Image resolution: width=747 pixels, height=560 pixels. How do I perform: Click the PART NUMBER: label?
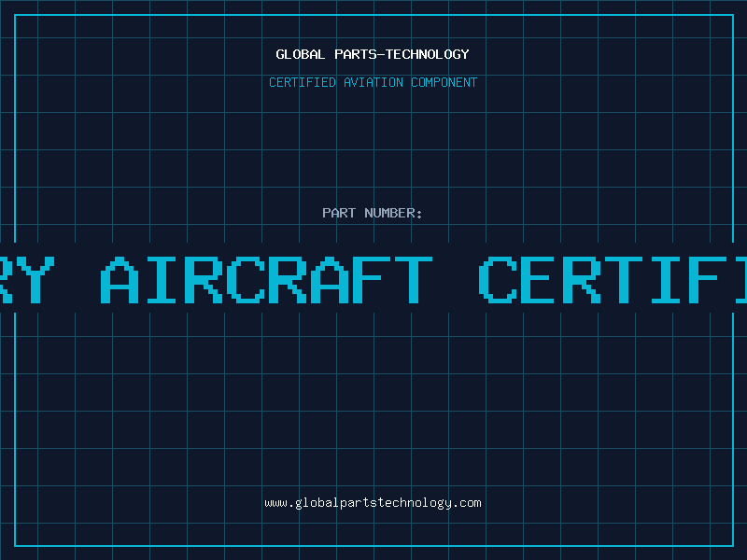372,213
